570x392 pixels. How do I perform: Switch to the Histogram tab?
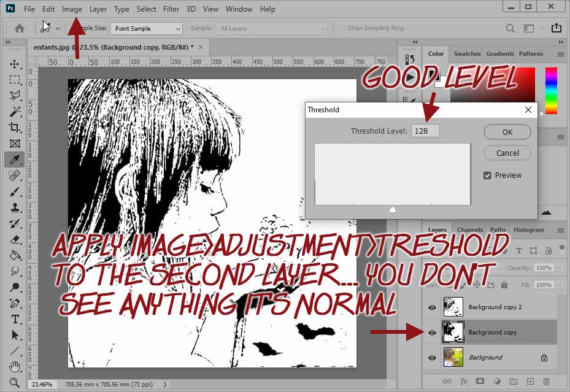coord(528,229)
